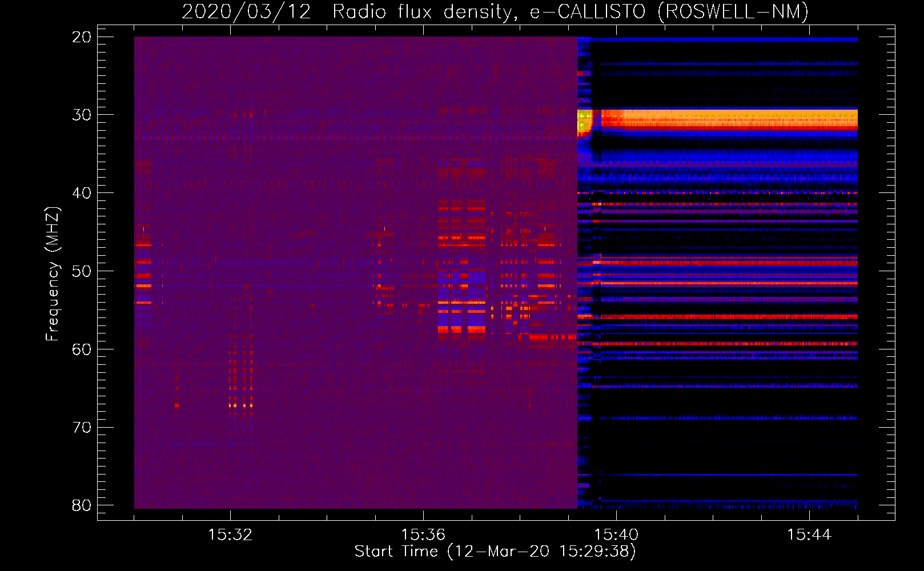
Task: Click the 60 frequency tick label
Action: 82,349
